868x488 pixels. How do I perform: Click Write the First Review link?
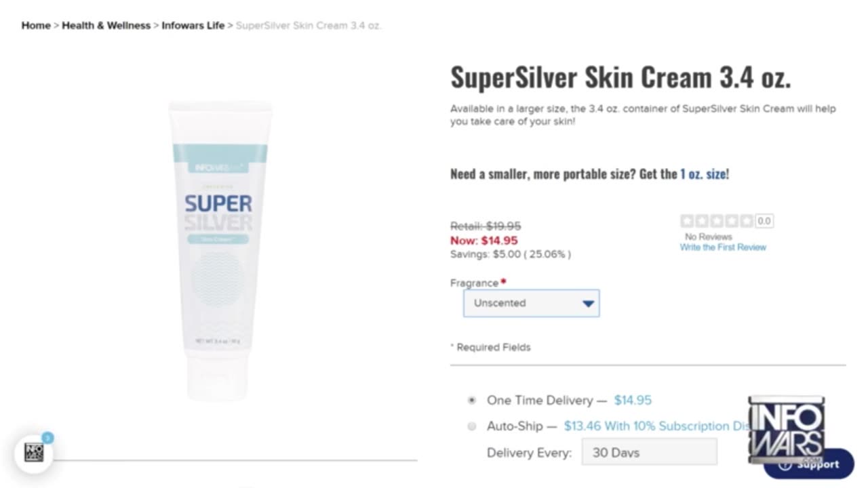pyautogui.click(x=723, y=247)
